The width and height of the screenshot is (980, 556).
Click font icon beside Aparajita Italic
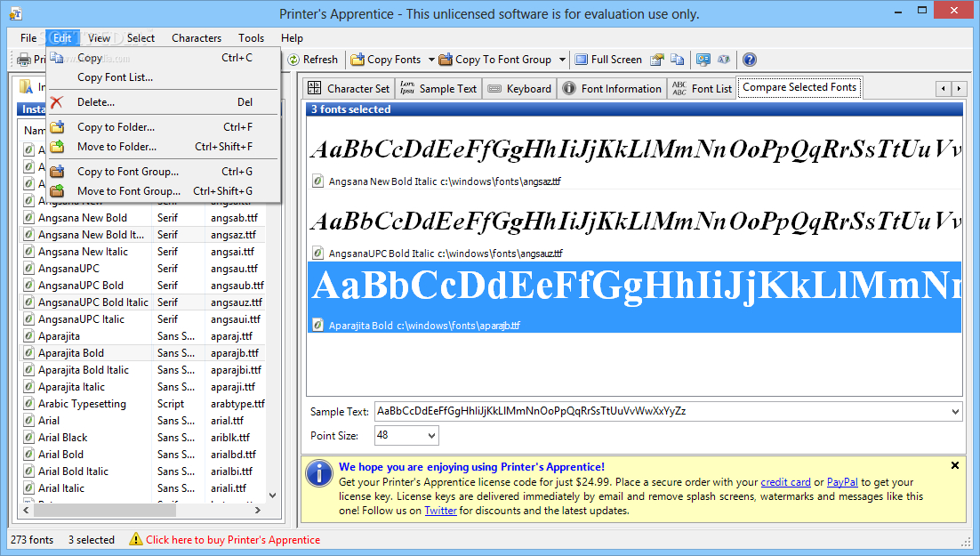28,386
